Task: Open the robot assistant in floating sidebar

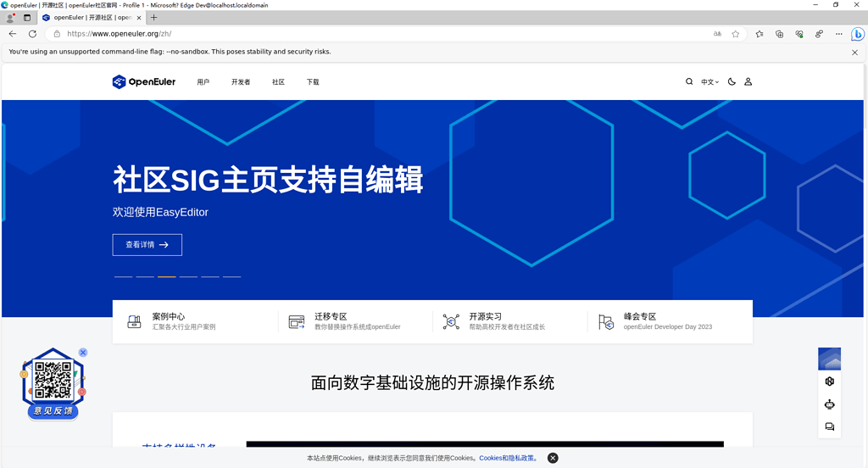Action: [829, 404]
